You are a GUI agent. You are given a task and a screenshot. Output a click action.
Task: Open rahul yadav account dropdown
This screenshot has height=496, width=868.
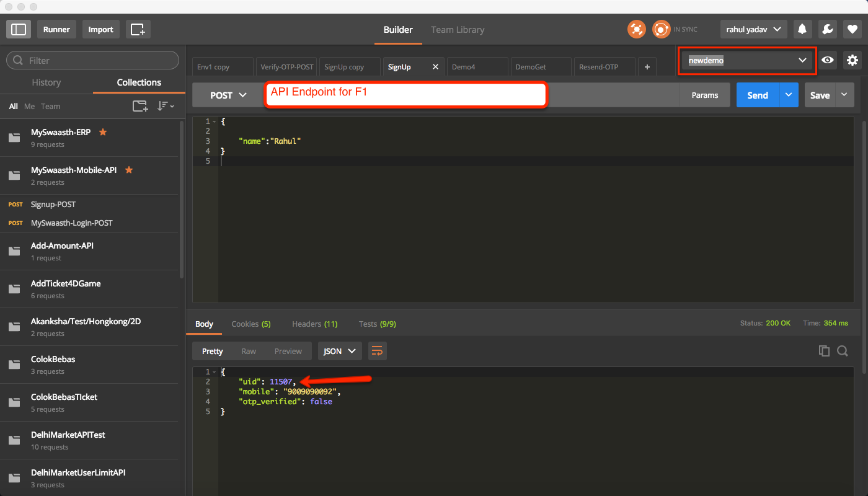[x=753, y=29]
